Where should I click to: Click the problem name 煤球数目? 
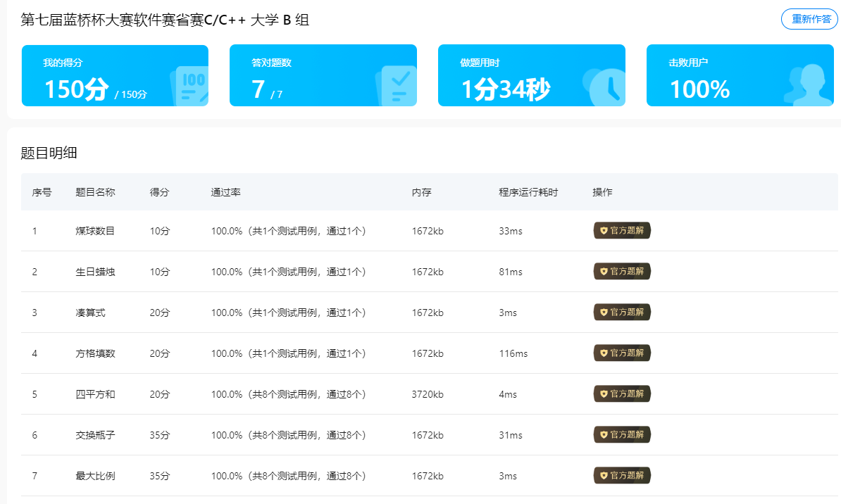[x=96, y=231]
